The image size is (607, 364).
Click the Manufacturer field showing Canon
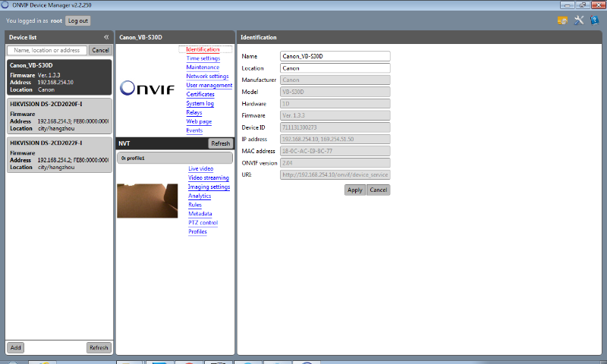(335, 80)
